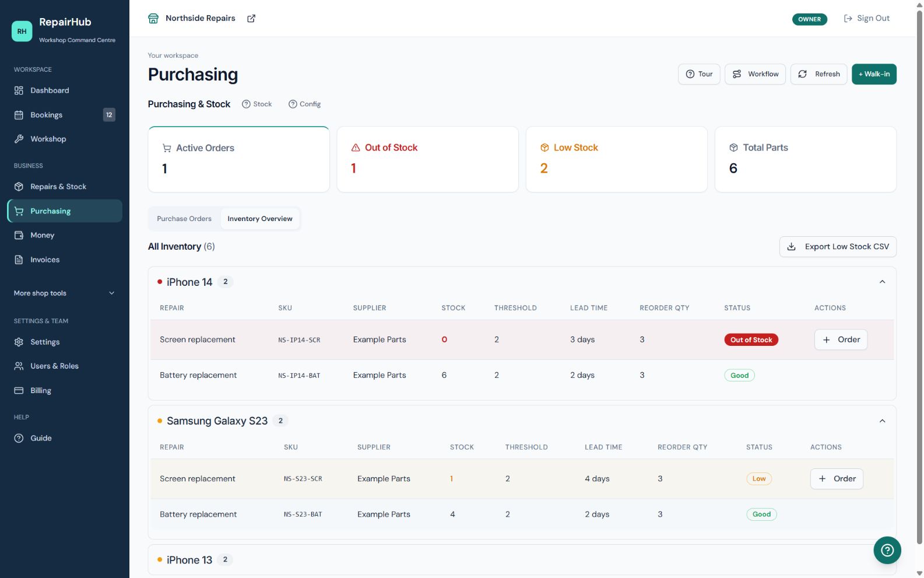Expand the iPhone 13 group header

[522, 560]
